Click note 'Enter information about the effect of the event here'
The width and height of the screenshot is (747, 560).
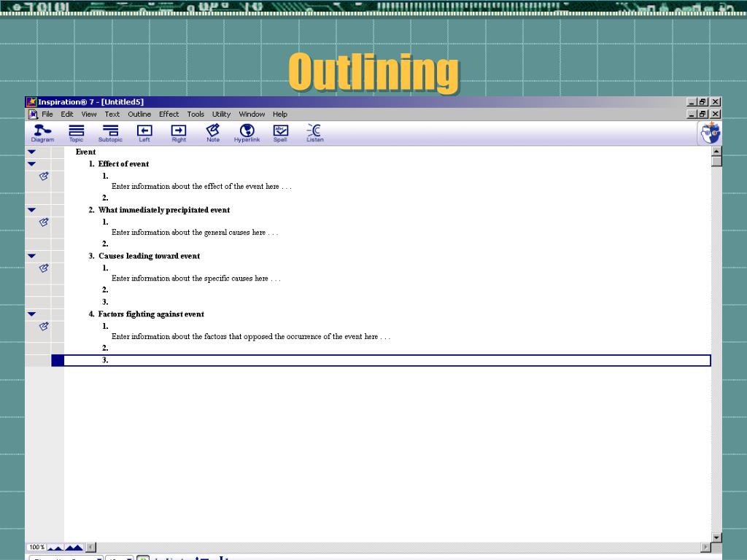coord(201,187)
